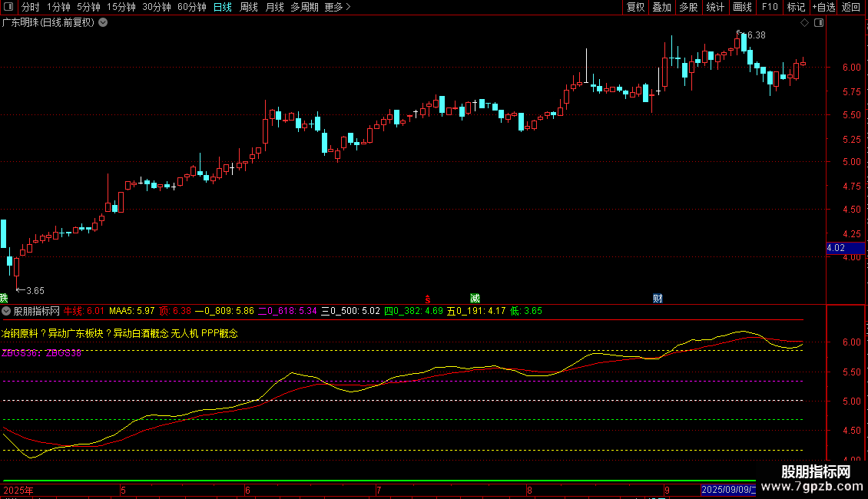
Task: Click the 三0_500: 5.02 indicator value
Action: tap(350, 311)
